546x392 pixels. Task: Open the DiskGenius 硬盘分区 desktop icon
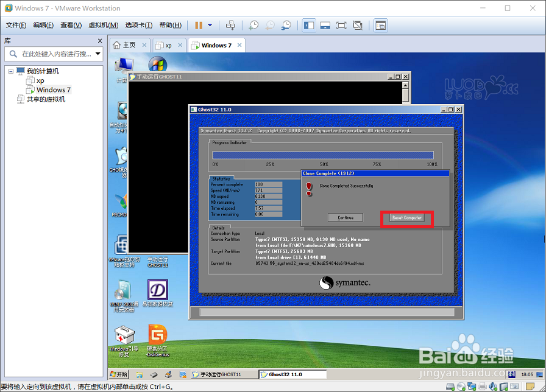coord(158,340)
